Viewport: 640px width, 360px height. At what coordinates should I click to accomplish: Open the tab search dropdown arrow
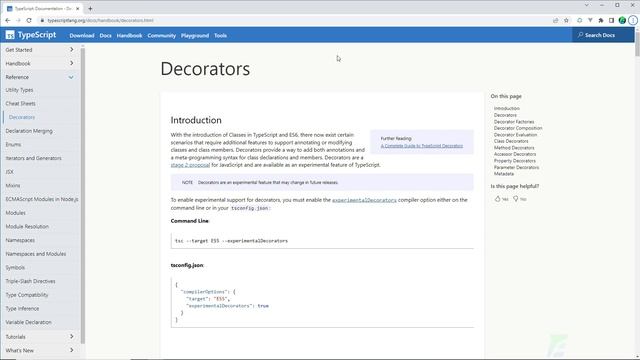[587, 5]
